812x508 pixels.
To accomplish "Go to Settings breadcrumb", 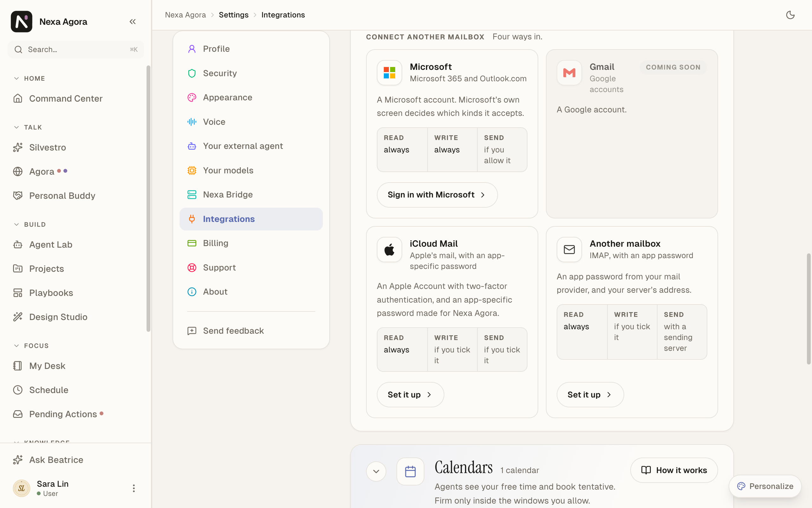I will 233,15.
